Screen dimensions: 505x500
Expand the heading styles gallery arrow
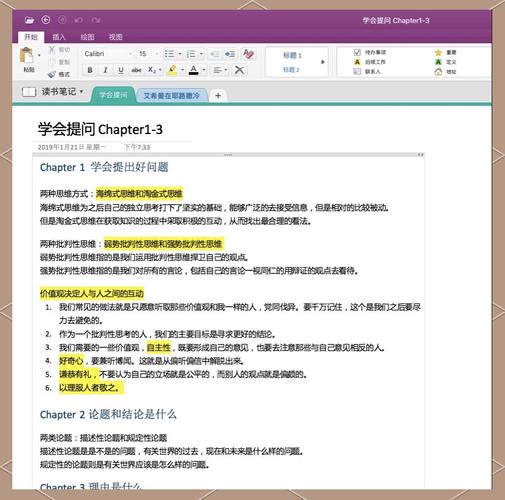(323, 62)
